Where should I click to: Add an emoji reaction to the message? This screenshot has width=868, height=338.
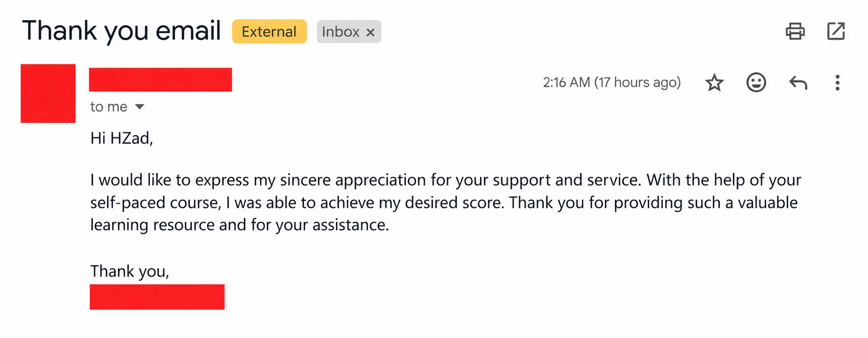pos(756,83)
